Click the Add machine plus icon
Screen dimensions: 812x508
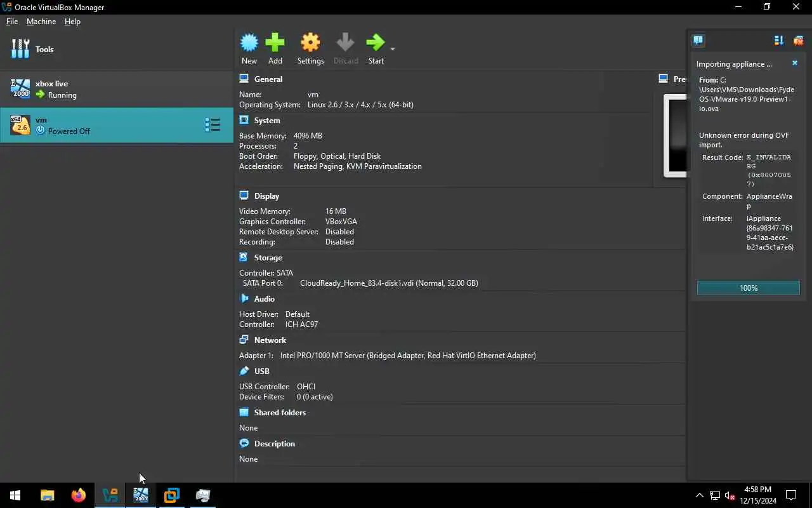point(275,43)
